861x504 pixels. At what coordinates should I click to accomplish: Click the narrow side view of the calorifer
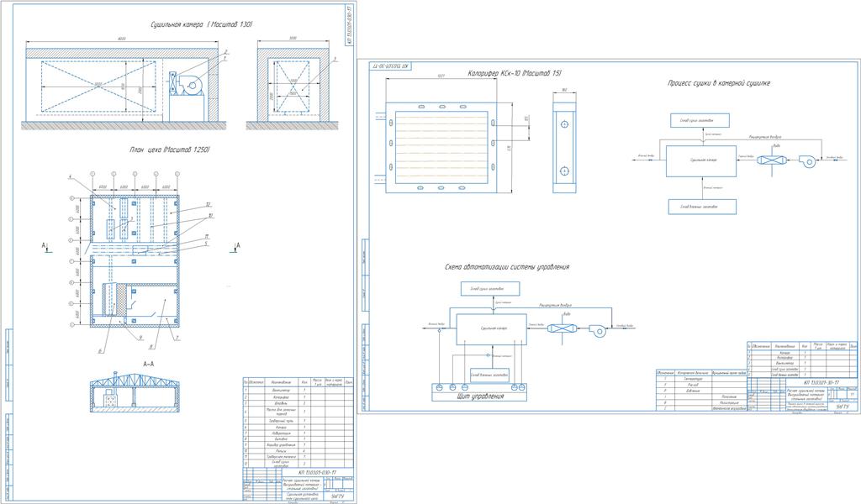pyautogui.click(x=564, y=147)
